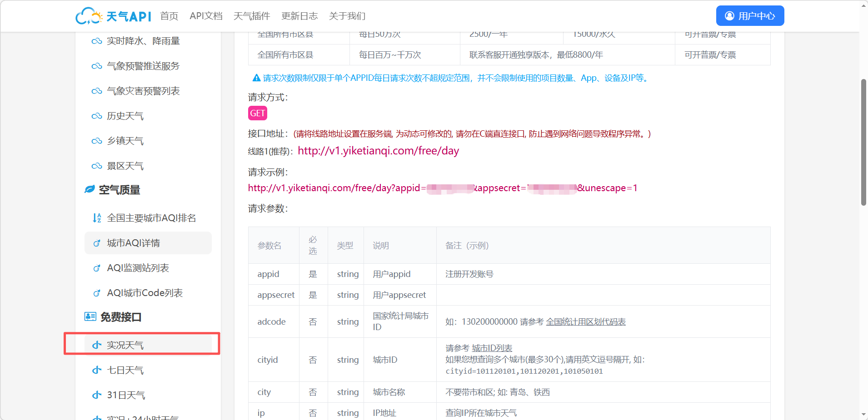Image resolution: width=868 pixels, height=420 pixels.
Task: Click the user avatar icon in 用户中心
Action: click(729, 16)
